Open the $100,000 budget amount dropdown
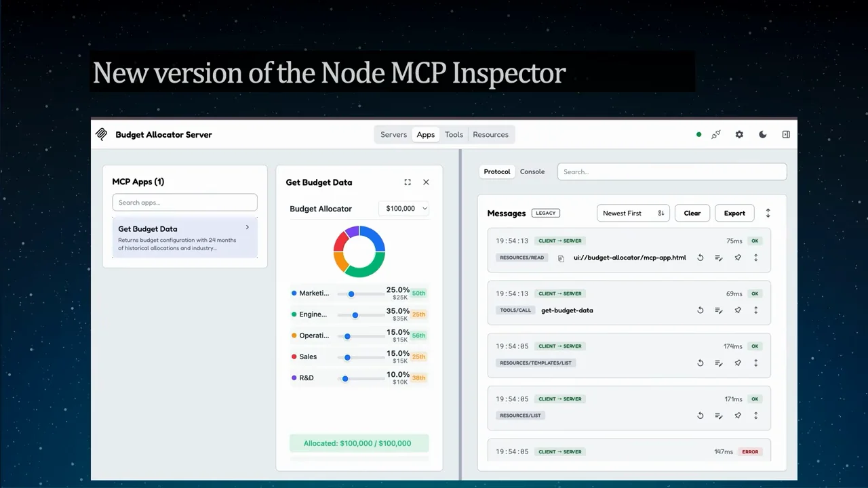 click(x=403, y=209)
